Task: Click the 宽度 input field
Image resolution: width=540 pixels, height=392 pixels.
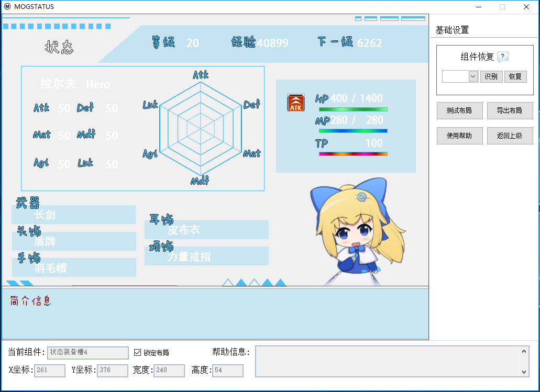Action: tap(169, 371)
